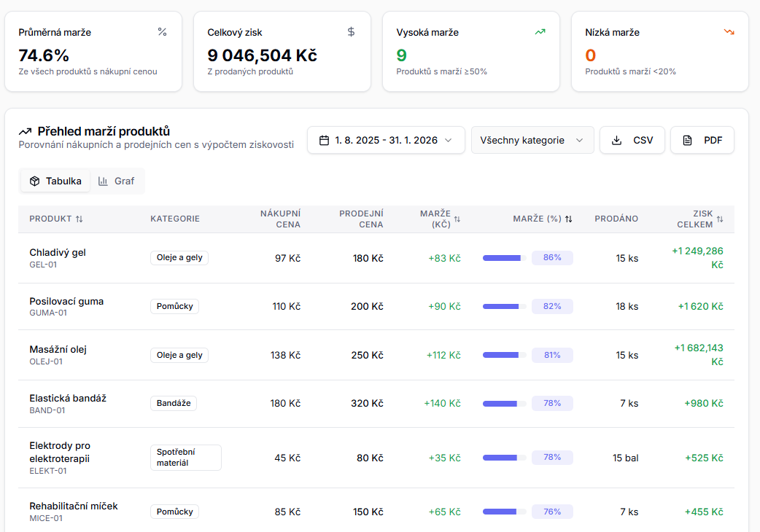This screenshot has height=532, width=760.
Task: Click the 86% margin progress bar for Chladivý gel
Action: (x=504, y=258)
